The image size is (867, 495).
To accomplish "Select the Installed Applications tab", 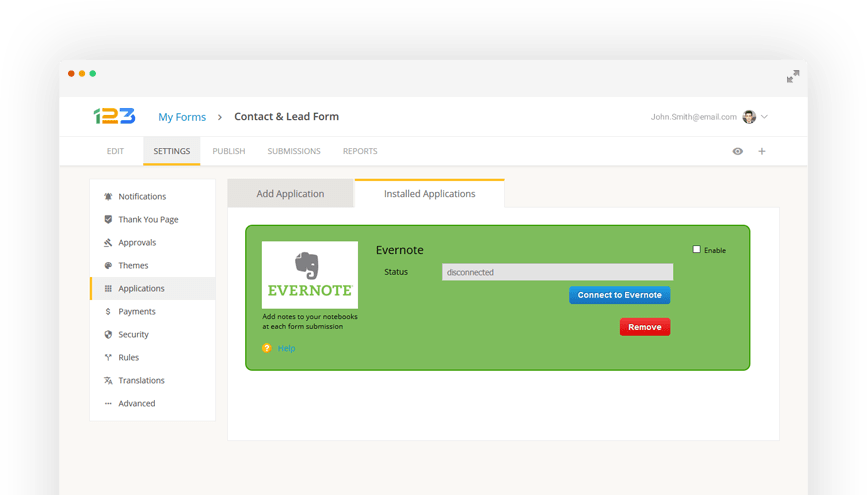I will coord(430,194).
